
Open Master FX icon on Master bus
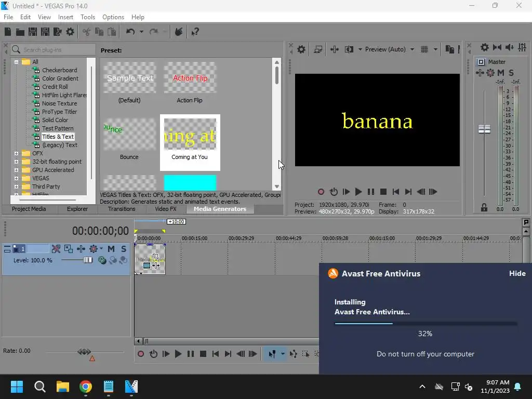tap(480, 73)
